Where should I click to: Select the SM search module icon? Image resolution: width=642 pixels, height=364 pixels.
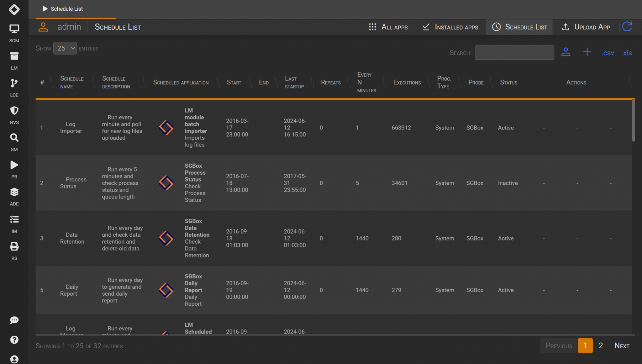14,138
